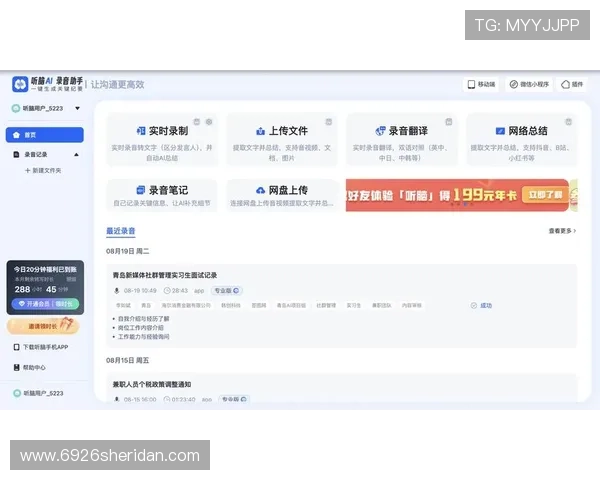
Task: Click summary point 工作能力与经验询问
Action: click(143, 337)
